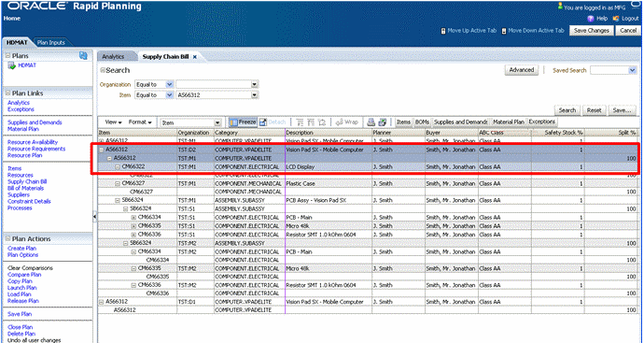644x343 pixels.
Task: Click the Save Changes button
Action: point(592,31)
